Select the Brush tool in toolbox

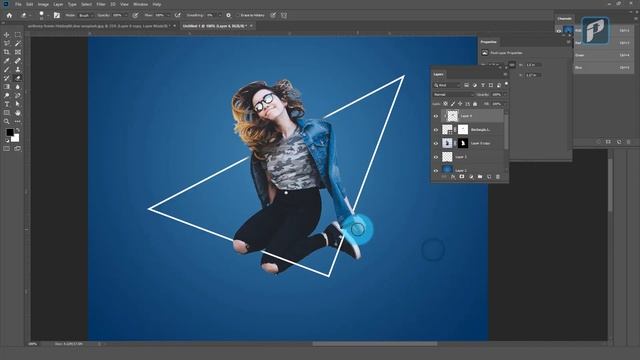[7, 69]
